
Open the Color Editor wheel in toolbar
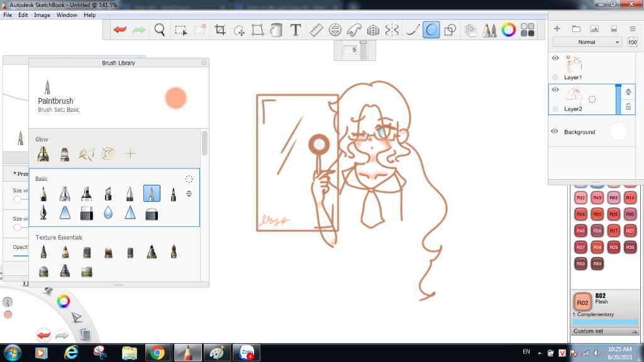[508, 30]
